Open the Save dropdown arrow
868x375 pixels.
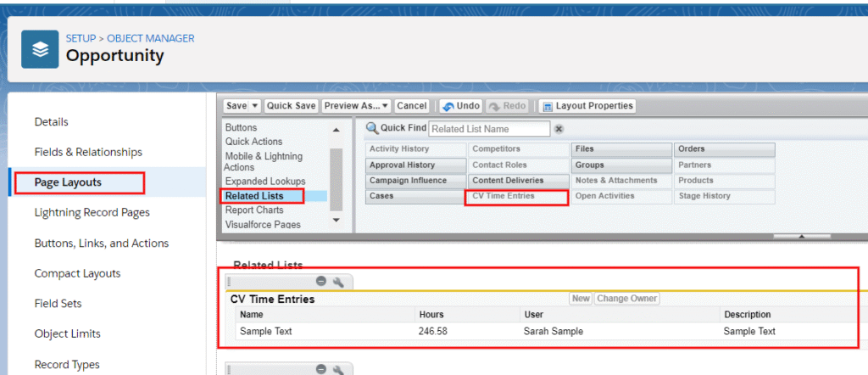(x=253, y=106)
